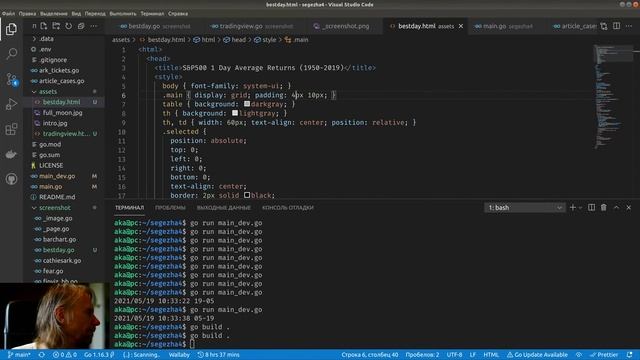Collapse the assets folder
640x360 pixels.
(x=34, y=91)
